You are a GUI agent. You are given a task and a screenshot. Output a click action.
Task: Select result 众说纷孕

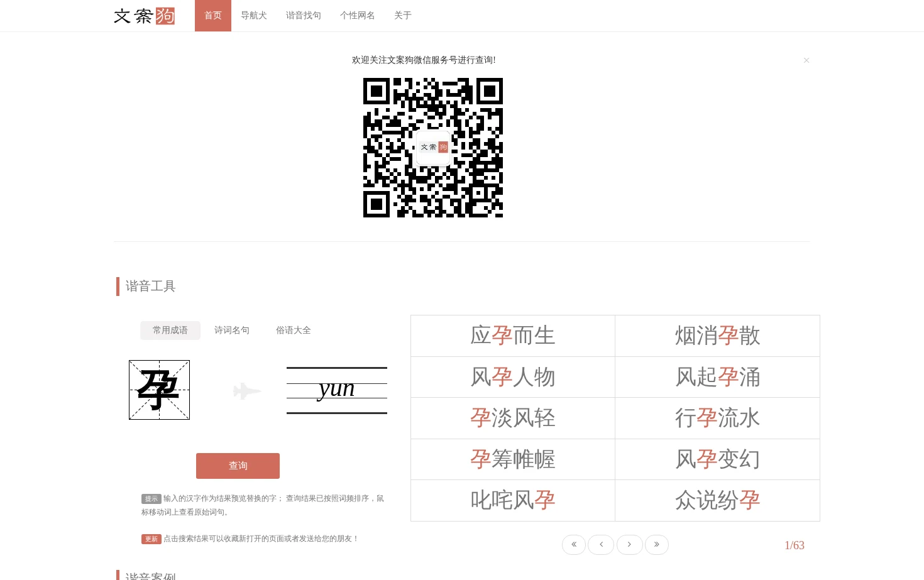tap(718, 500)
